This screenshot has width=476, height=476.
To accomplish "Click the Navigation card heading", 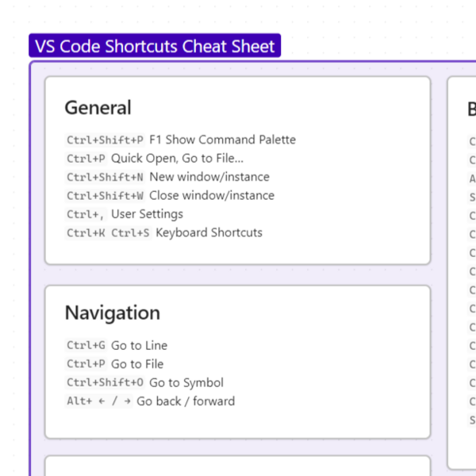I will click(112, 313).
